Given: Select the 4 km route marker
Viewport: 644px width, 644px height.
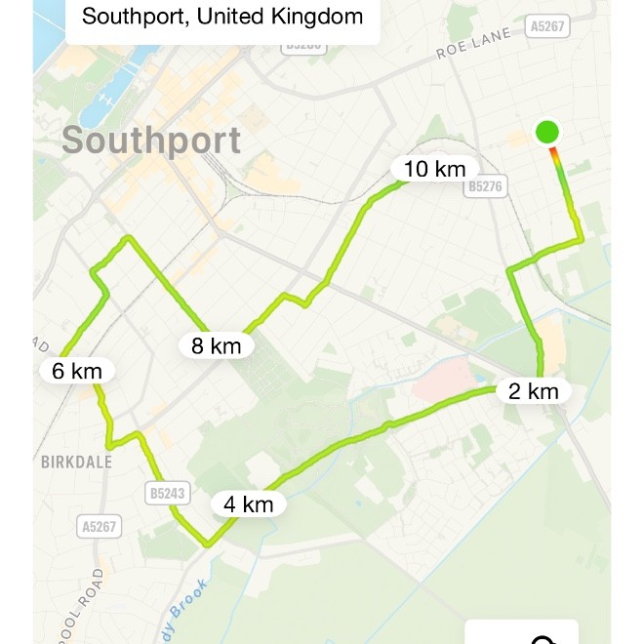Looking at the screenshot, I should point(249,503).
